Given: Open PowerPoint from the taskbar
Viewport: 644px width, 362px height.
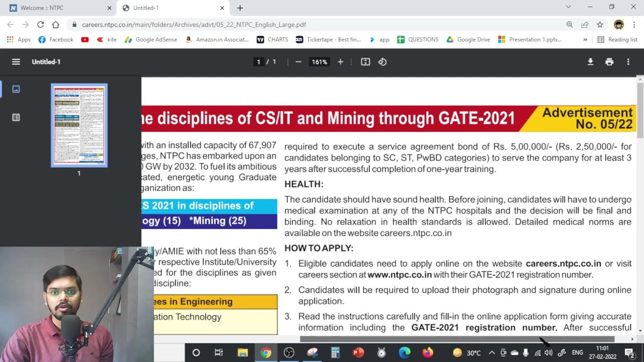Looking at the screenshot, I should [x=358, y=352].
